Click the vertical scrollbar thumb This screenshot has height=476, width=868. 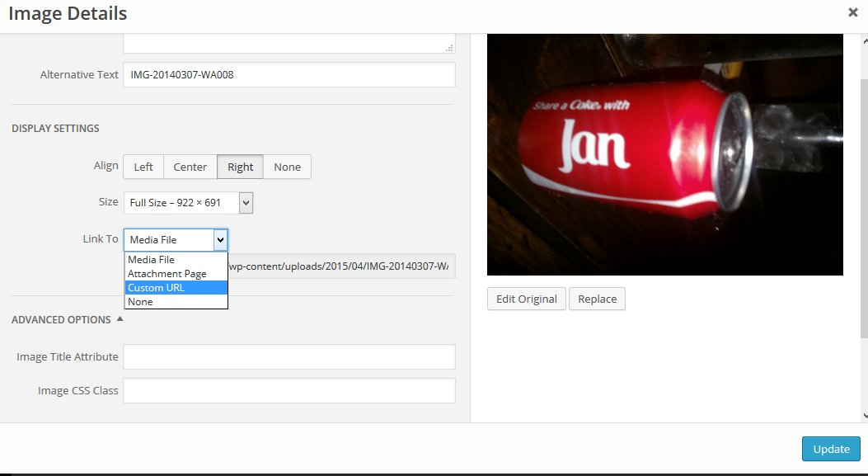pos(865,208)
